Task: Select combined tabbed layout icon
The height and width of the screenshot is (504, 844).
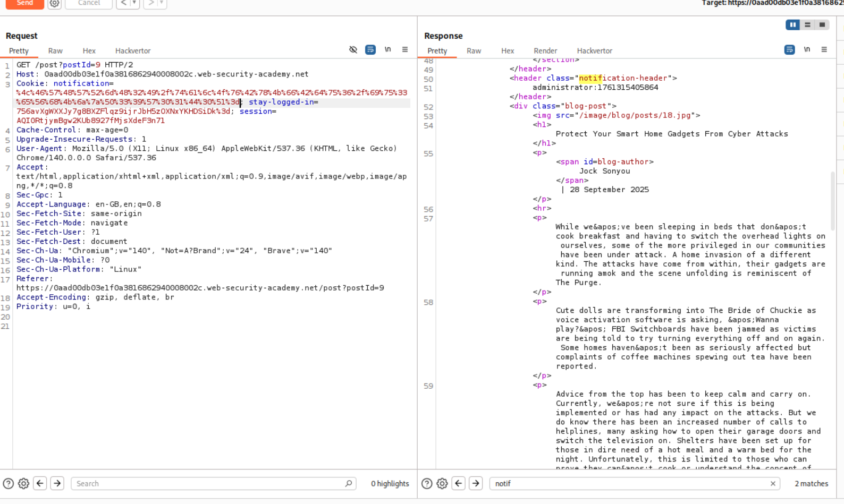Action: (x=822, y=25)
